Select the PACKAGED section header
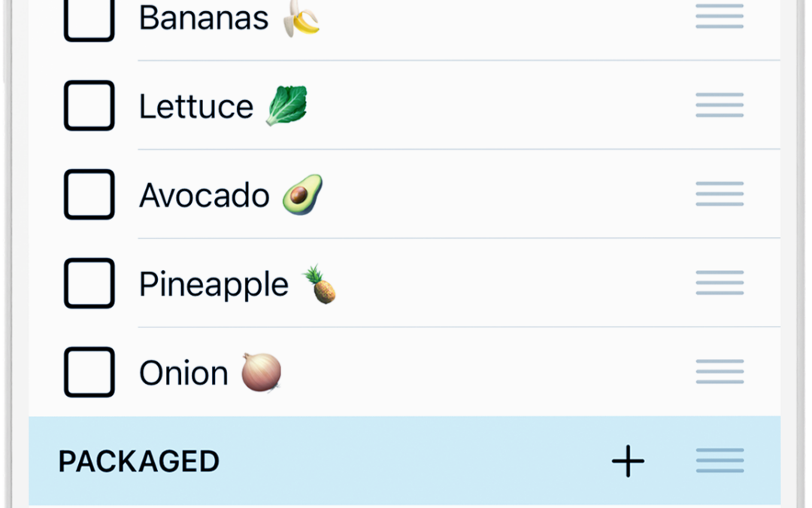 (139, 461)
